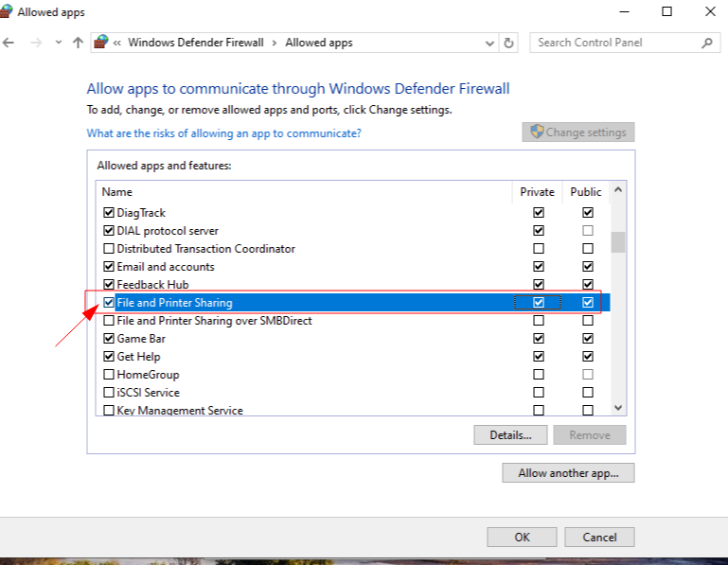
Task: Open recent locations dropdown arrow
Action: (58, 43)
